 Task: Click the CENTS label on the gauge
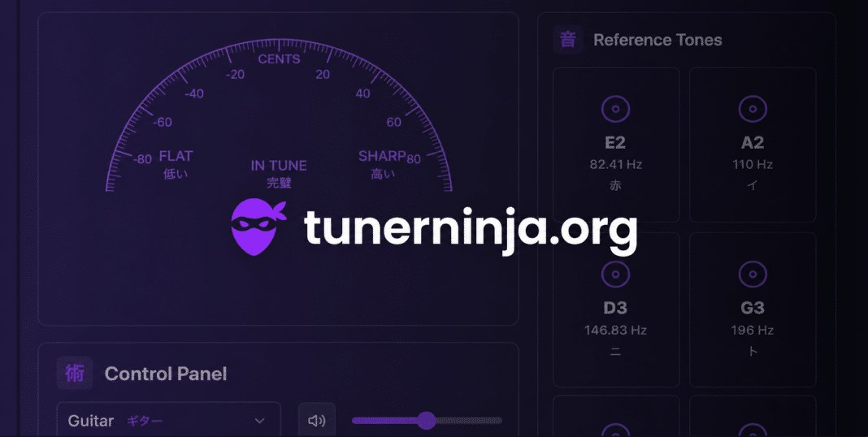point(279,59)
